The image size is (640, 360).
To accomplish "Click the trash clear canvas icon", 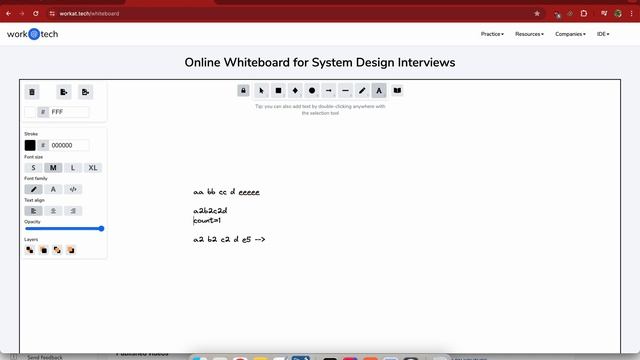I will click(x=32, y=92).
